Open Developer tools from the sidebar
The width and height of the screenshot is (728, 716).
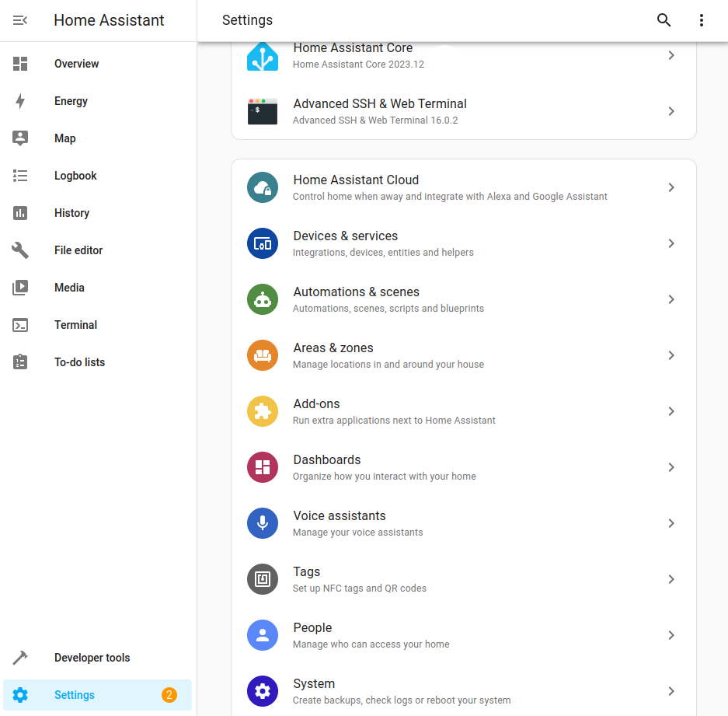(97, 658)
